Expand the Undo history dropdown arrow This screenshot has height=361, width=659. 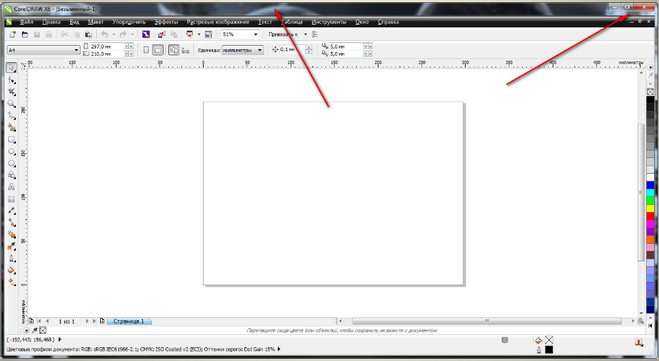(x=113, y=34)
